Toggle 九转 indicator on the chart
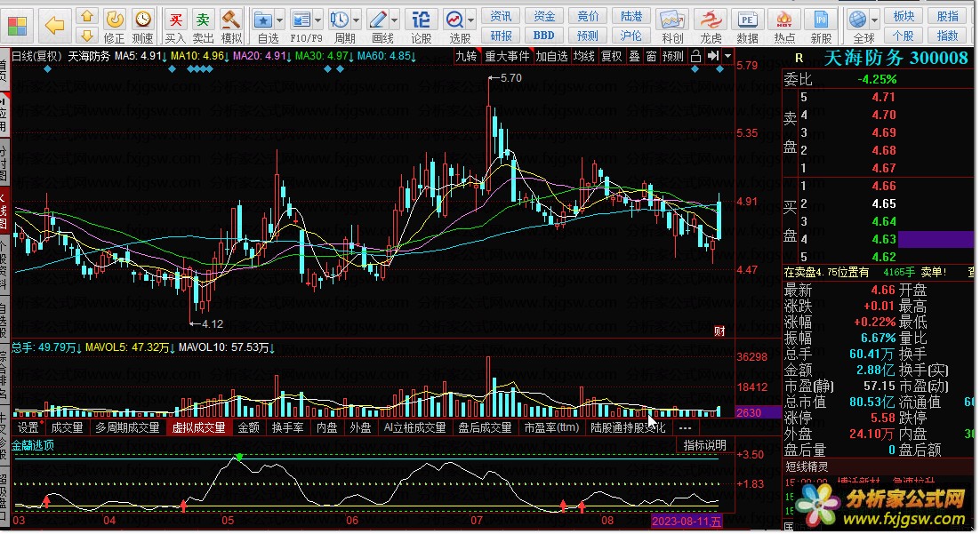This screenshot has height=534, width=980. [466, 56]
